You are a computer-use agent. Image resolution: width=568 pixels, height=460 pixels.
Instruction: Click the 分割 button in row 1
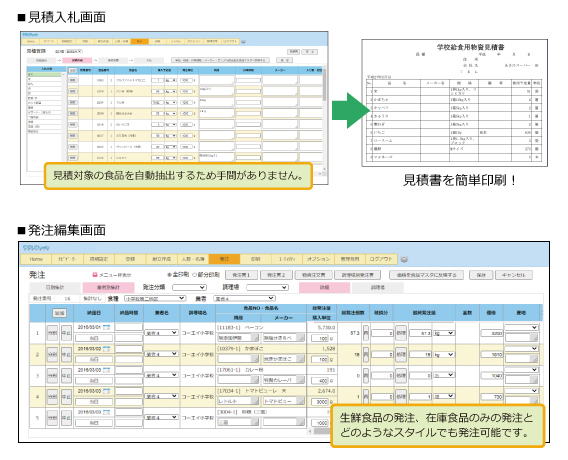coord(53,333)
